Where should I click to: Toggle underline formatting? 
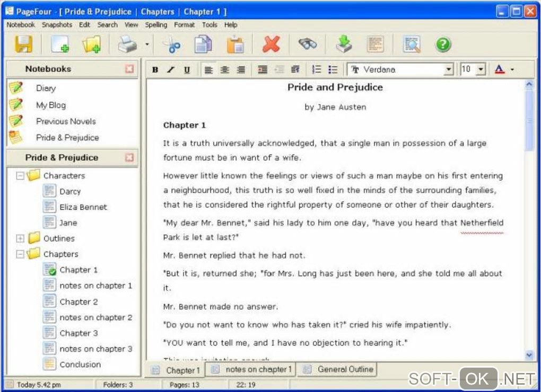pos(187,70)
